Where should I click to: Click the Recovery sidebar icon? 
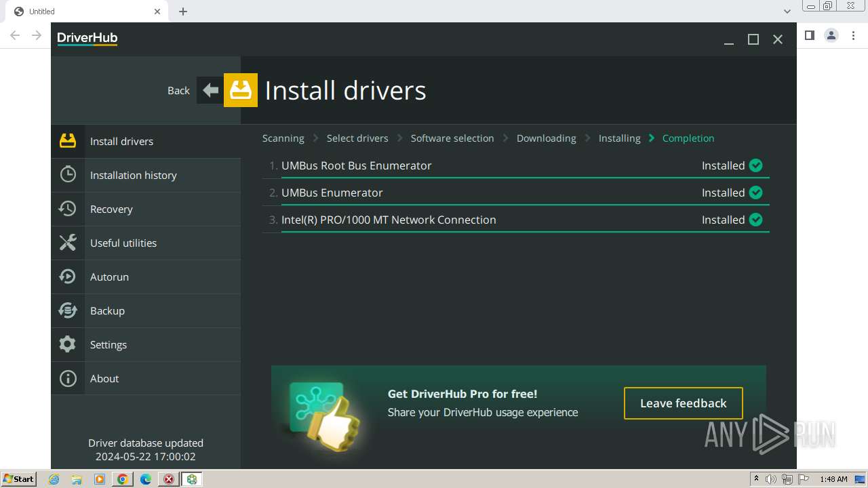(x=68, y=209)
